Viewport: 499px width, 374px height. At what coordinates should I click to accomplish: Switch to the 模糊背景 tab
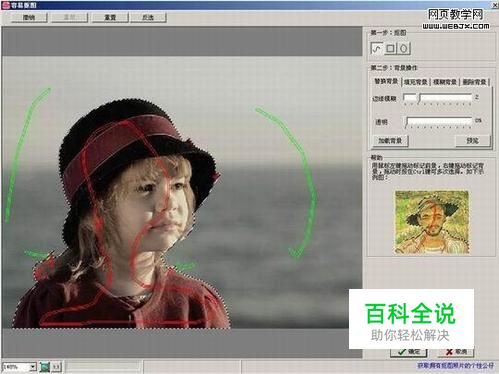coord(445,82)
